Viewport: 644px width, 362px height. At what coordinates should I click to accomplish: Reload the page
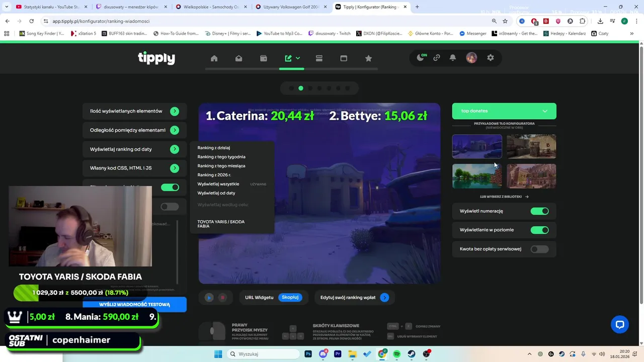(31, 21)
